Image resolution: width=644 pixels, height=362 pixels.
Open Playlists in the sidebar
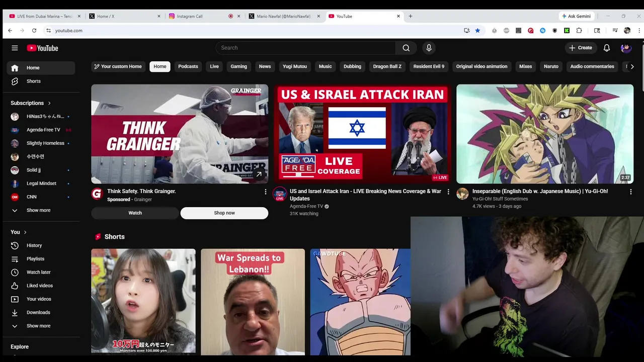click(41, 259)
